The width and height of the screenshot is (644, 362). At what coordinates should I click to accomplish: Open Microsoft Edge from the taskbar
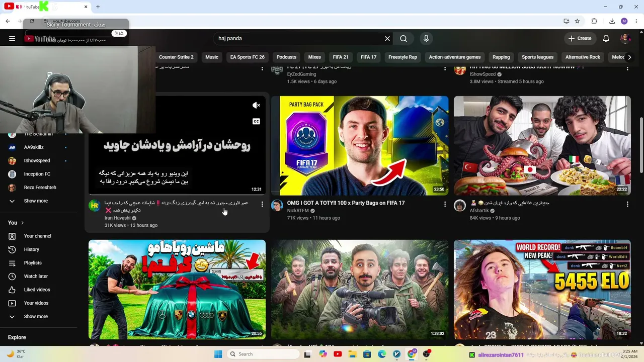pyautogui.click(x=382, y=354)
